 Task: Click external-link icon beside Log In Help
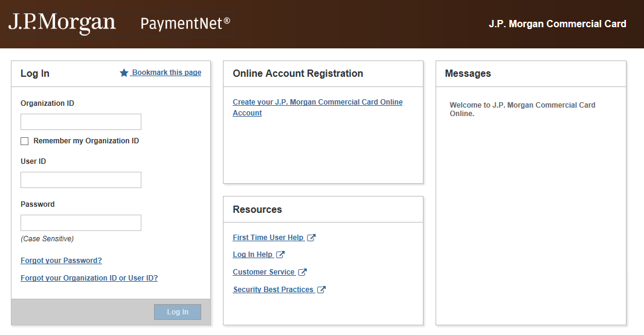[x=280, y=255]
